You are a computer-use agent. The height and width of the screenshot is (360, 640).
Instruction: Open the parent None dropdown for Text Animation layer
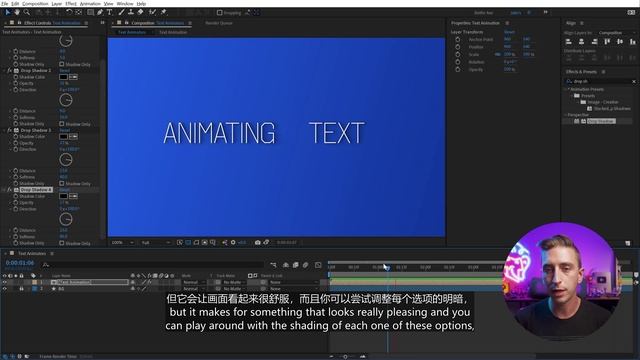point(293,282)
